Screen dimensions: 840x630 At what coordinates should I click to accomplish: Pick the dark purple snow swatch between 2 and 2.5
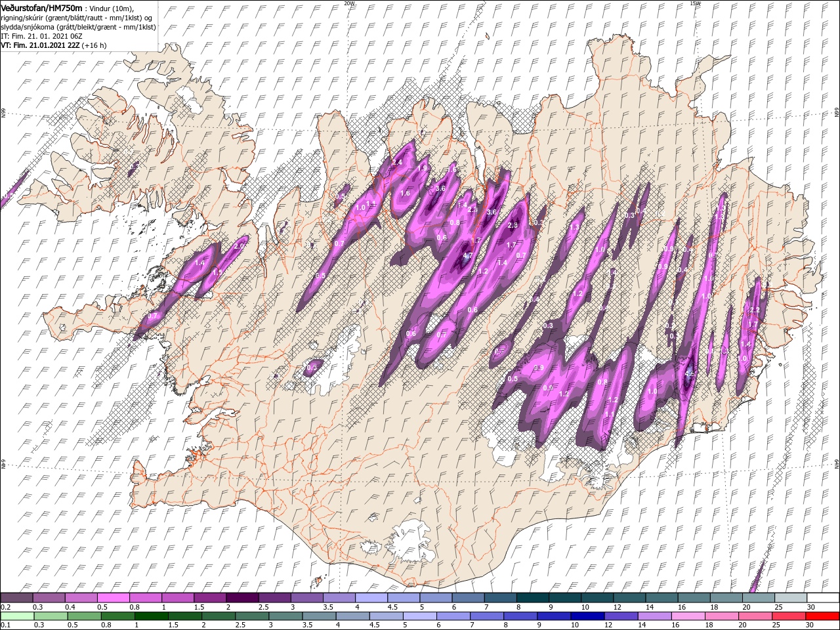(242, 598)
